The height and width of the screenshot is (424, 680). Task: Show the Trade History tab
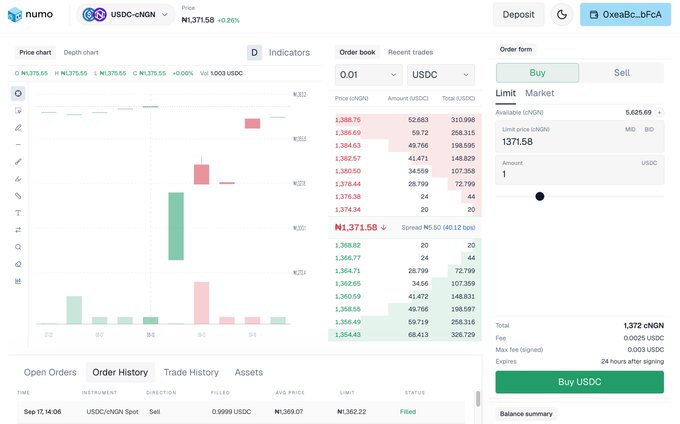click(191, 372)
